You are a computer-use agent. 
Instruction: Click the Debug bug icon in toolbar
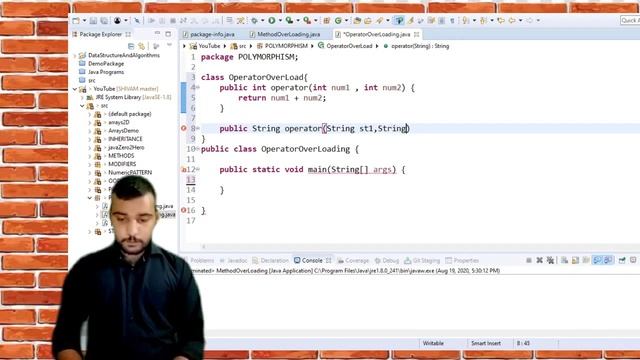(254, 20)
